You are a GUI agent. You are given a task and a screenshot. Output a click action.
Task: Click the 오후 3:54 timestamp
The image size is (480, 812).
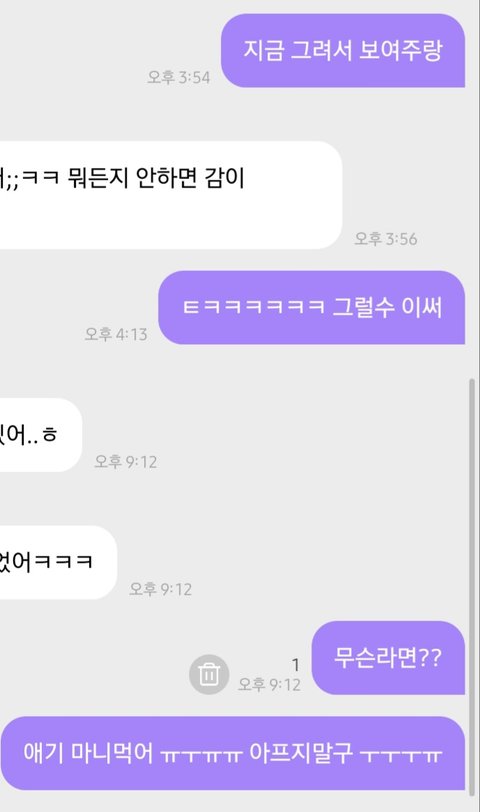(179, 78)
